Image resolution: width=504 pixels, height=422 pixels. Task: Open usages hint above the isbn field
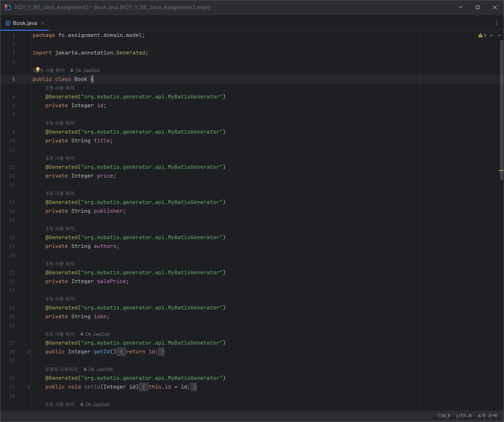tap(60, 299)
